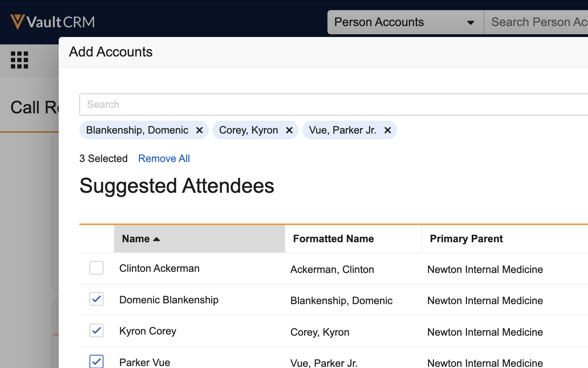Click the Name column sort arrow
The width and height of the screenshot is (588, 368).
point(157,239)
